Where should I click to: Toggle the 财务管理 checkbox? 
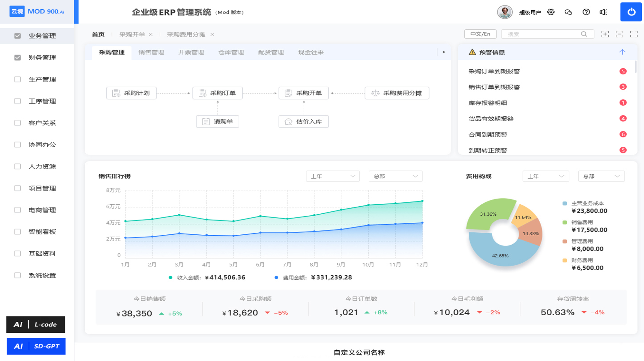[18, 58]
